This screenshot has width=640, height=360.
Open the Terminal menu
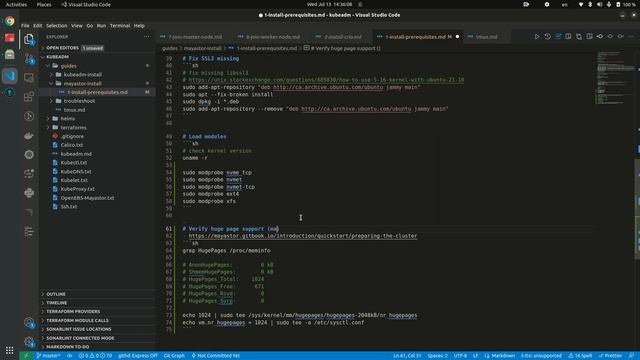120,25
